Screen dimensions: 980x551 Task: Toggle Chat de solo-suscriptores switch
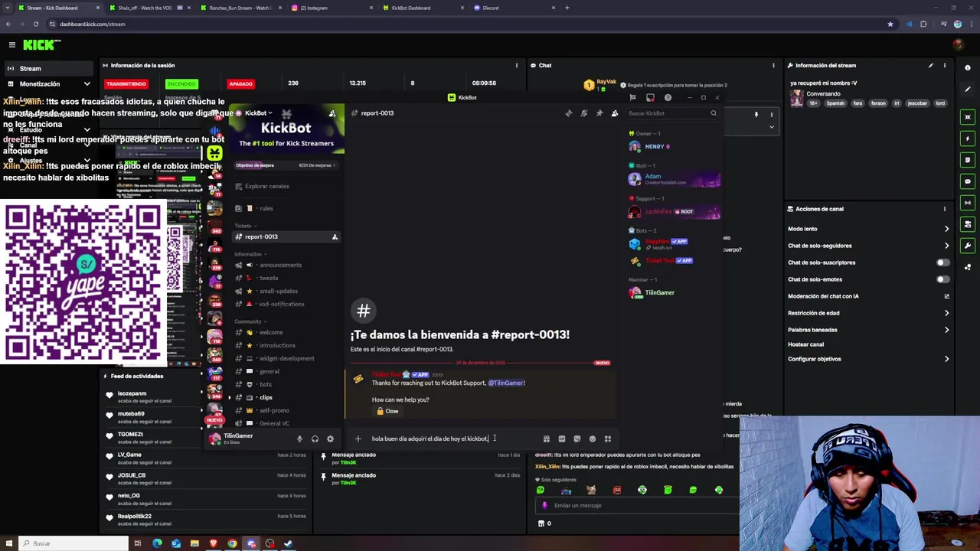click(942, 262)
